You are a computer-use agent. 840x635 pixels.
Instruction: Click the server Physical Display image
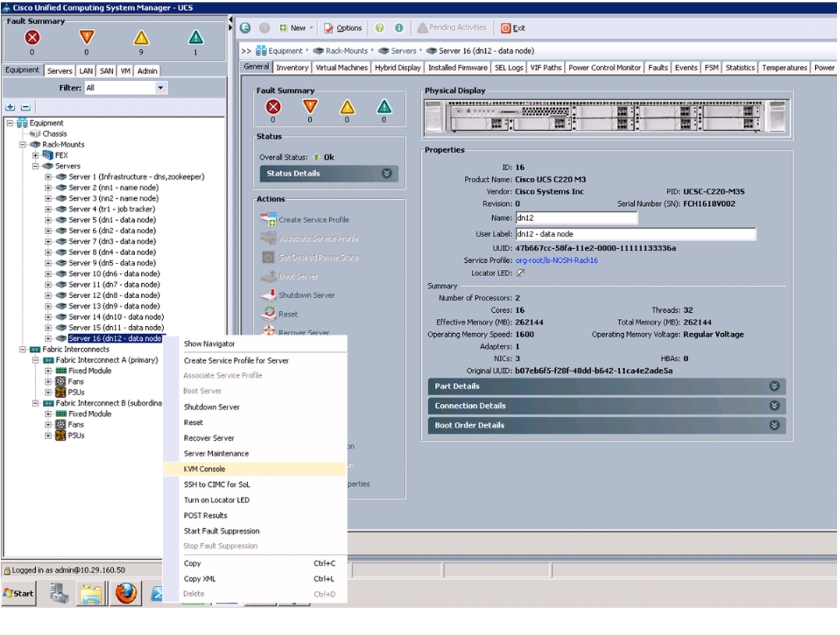click(x=607, y=117)
